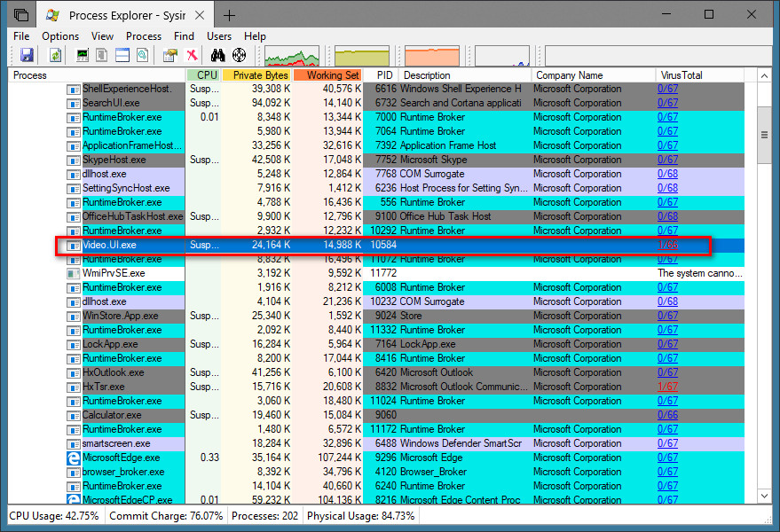Open the System Information dialog
The image size is (780, 532).
click(x=80, y=54)
